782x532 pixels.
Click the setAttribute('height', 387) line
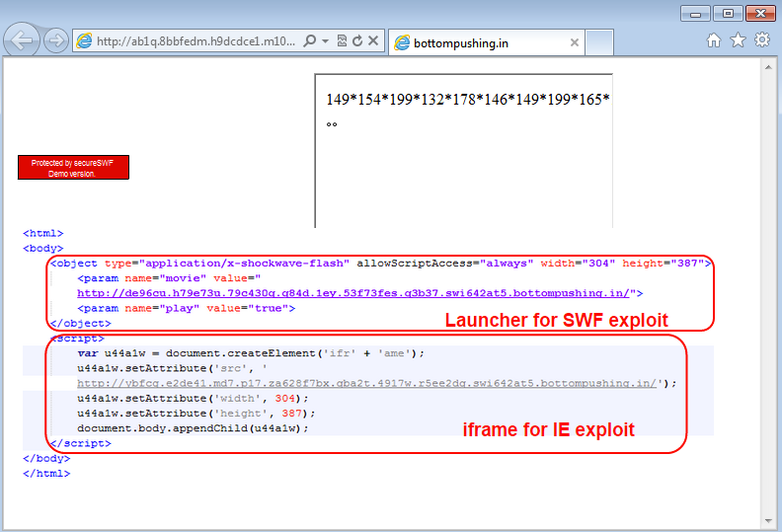196,414
